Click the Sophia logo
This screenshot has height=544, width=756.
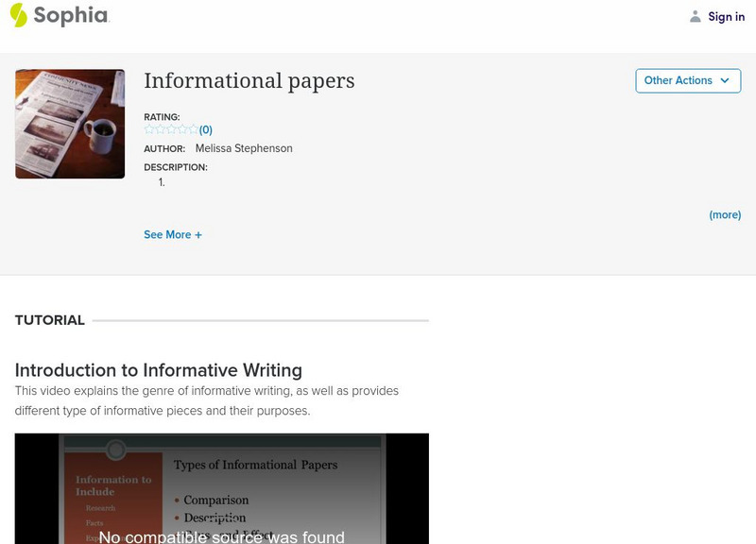coord(60,15)
